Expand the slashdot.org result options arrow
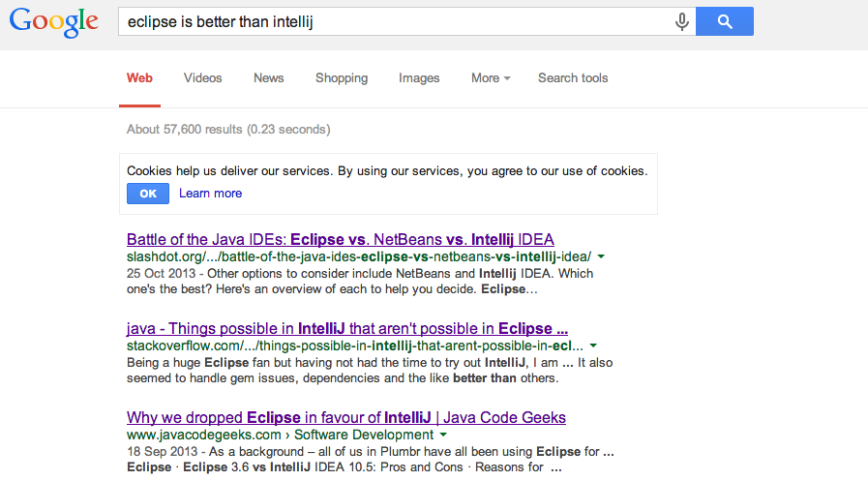 tap(601, 256)
